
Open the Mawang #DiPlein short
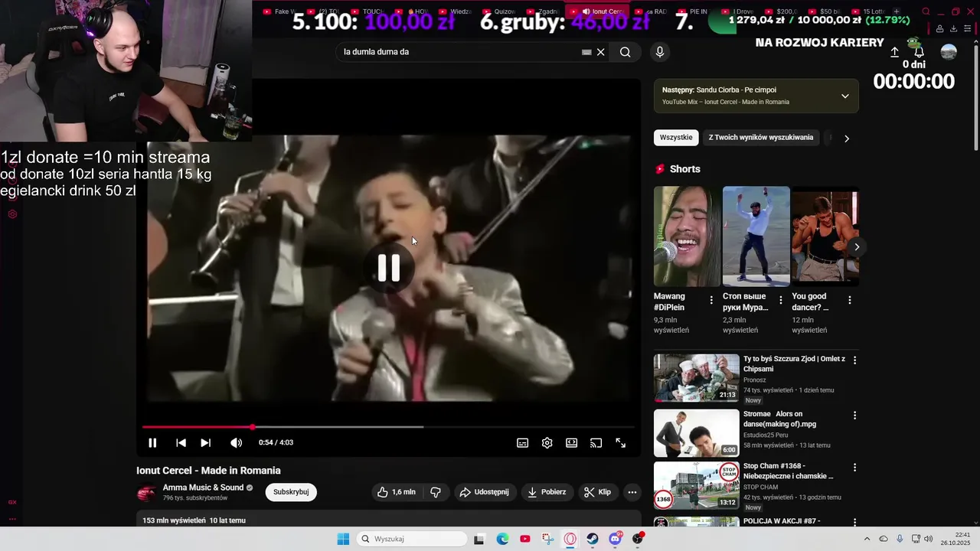pos(687,236)
